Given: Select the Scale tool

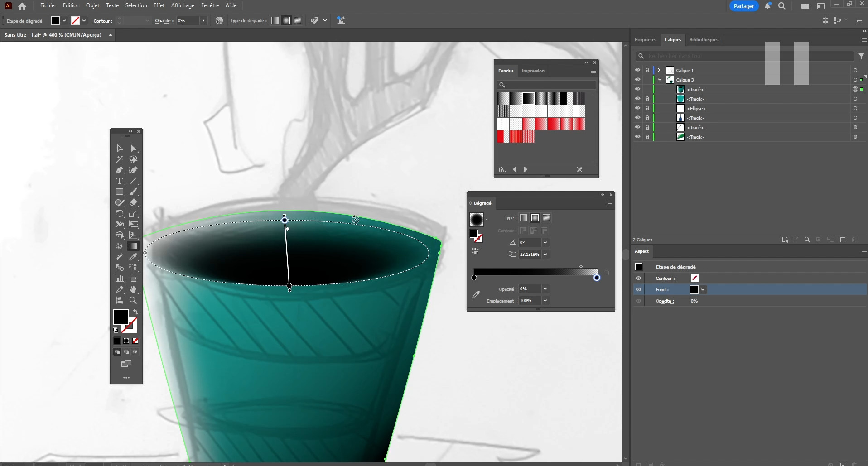Looking at the screenshot, I should pos(133,213).
